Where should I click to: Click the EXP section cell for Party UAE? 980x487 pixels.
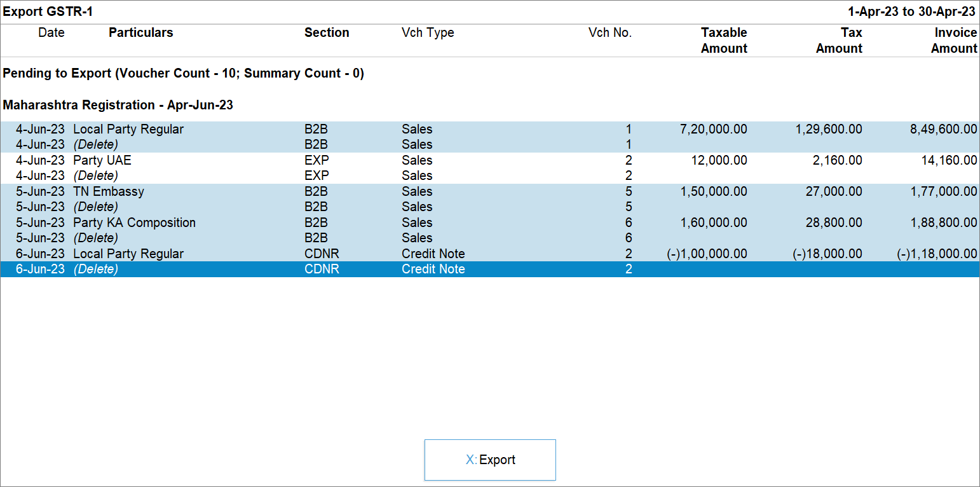click(x=316, y=160)
